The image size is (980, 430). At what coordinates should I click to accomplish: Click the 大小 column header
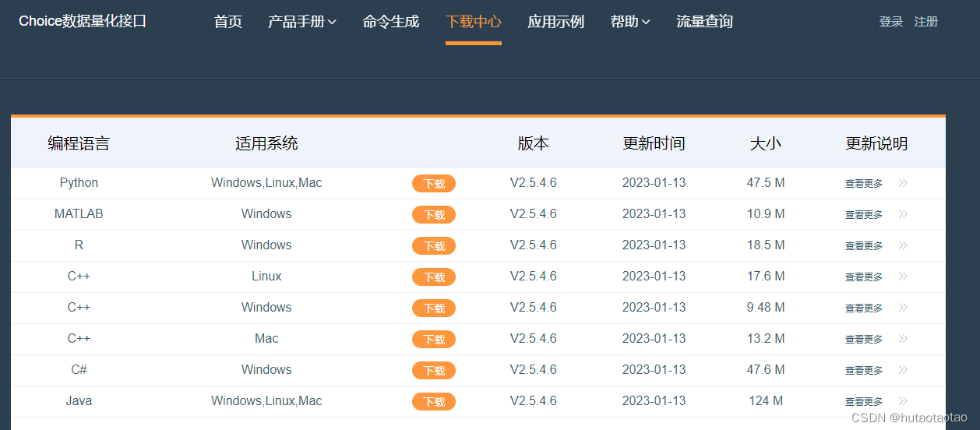[x=766, y=143]
